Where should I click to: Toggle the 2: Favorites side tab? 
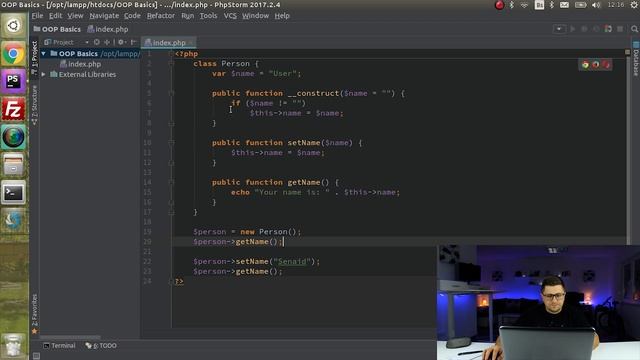click(x=34, y=313)
